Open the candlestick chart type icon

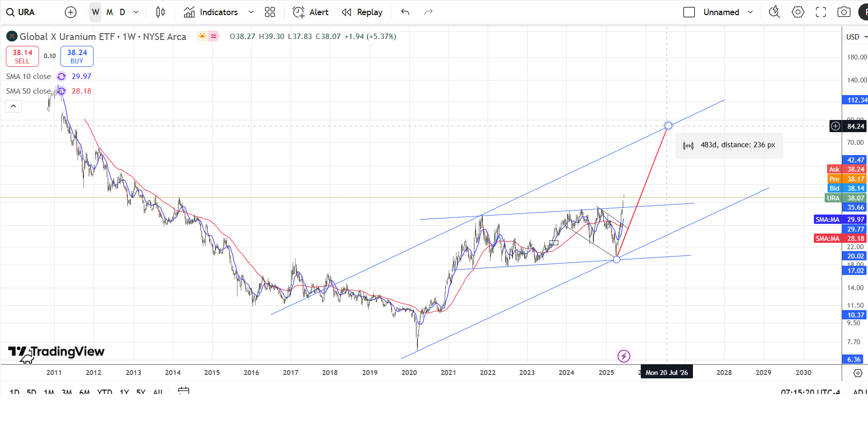(x=160, y=12)
